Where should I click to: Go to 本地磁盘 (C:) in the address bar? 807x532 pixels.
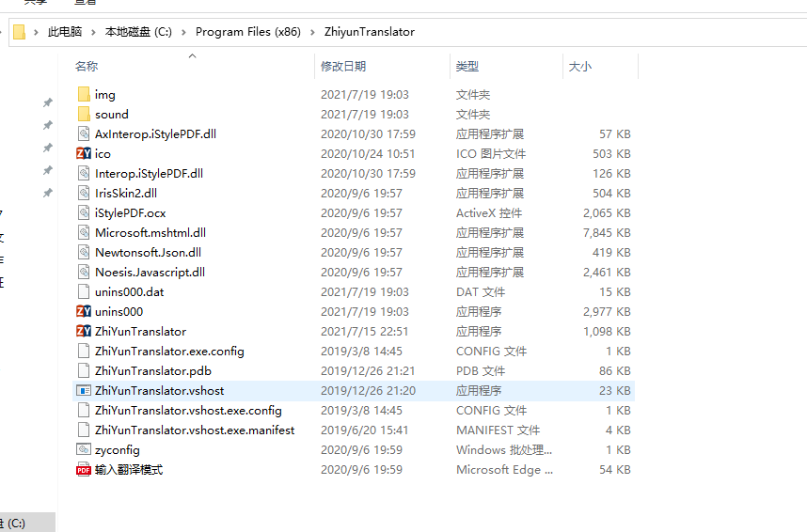click(x=138, y=32)
